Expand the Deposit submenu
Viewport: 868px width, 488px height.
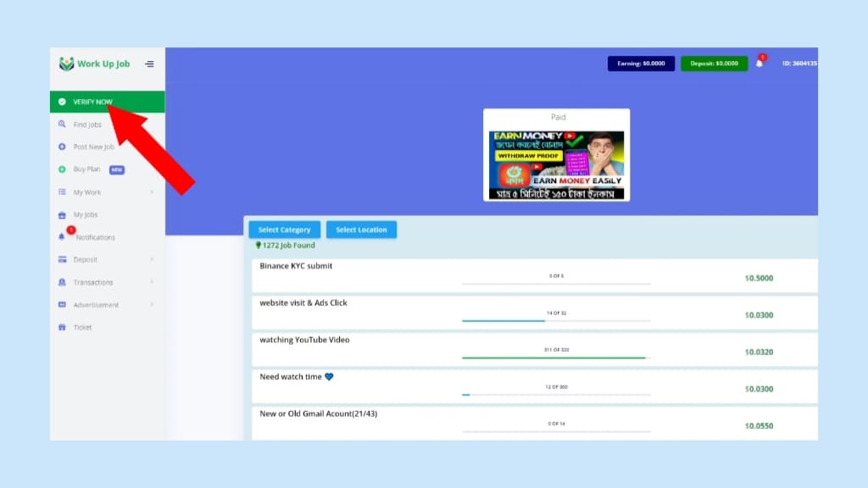click(x=152, y=260)
